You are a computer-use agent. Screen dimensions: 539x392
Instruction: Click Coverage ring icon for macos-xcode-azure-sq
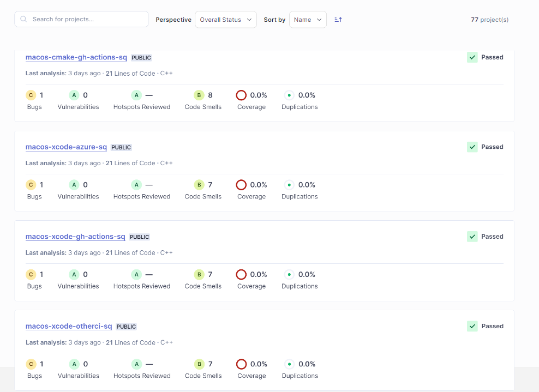[241, 185]
